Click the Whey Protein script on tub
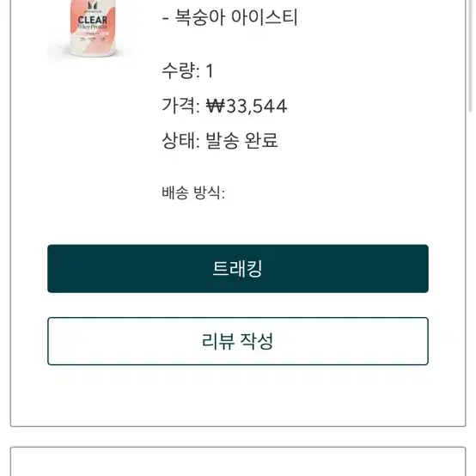 [x=93, y=27]
